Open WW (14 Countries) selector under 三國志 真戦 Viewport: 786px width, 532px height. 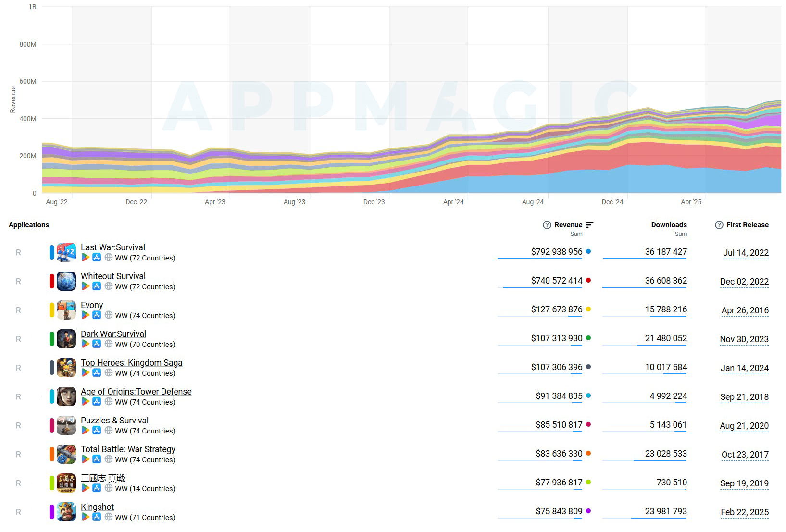click(x=145, y=489)
